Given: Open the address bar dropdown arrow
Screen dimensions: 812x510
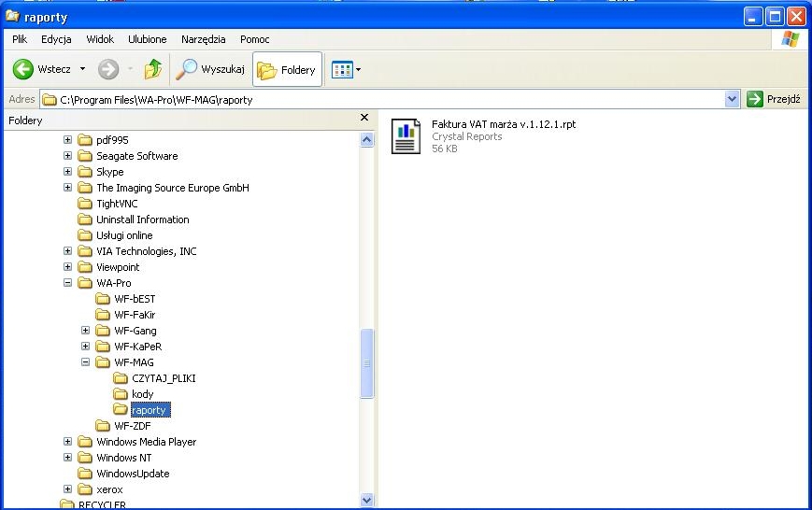Looking at the screenshot, I should pyautogui.click(x=732, y=99).
